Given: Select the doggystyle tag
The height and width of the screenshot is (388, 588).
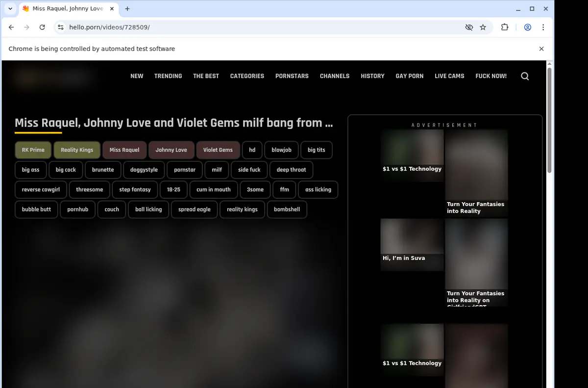Looking at the screenshot, I should (x=144, y=170).
